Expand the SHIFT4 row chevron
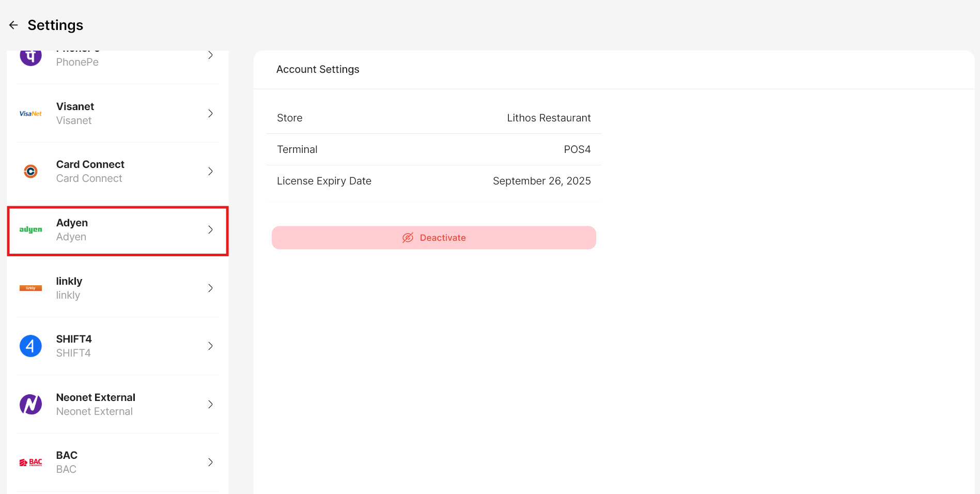Screen dimensions: 980x494 point(210,346)
